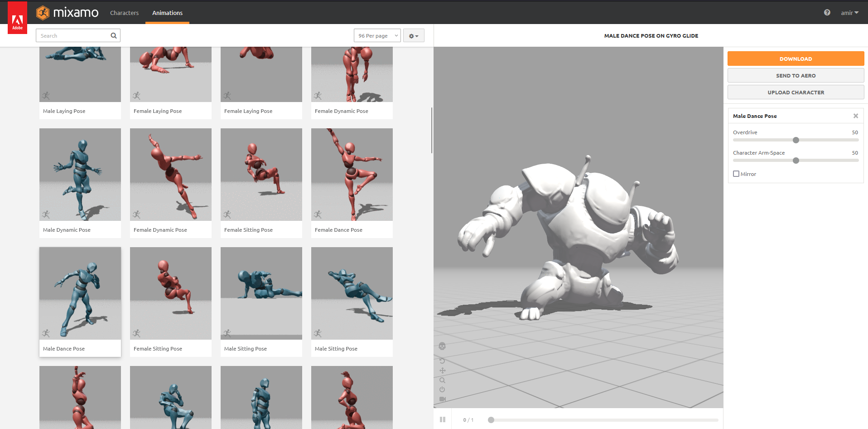Open the 96 Per page dropdown
Viewport: 868px width, 429px height.
pyautogui.click(x=377, y=35)
